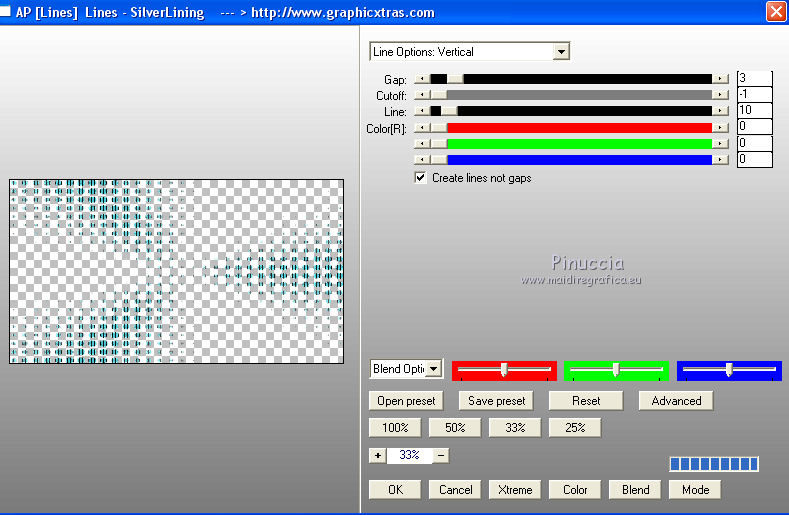Click the blue progress bar indicator
Viewport: 789px width, 515px height.
(x=714, y=464)
